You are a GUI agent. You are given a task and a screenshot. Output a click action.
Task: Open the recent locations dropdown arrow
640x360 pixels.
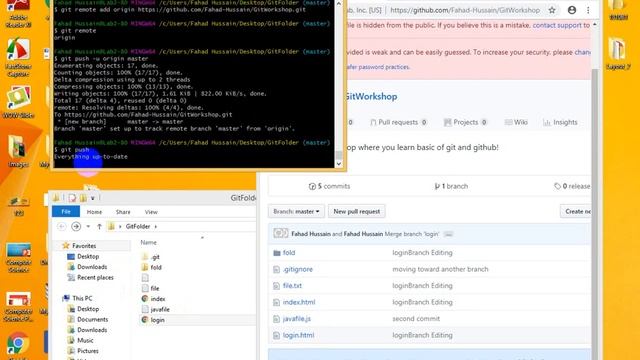(x=88, y=227)
